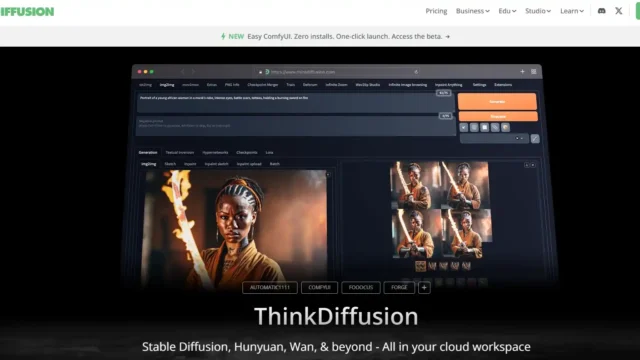Image resolution: width=640 pixels, height=360 pixels.
Task: Click the FORGE button
Action: click(x=399, y=288)
